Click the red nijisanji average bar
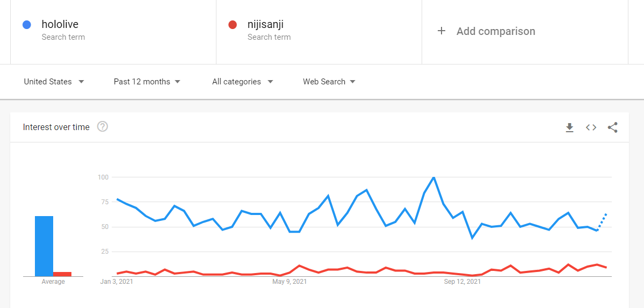The height and width of the screenshot is (308, 644). coord(62,274)
